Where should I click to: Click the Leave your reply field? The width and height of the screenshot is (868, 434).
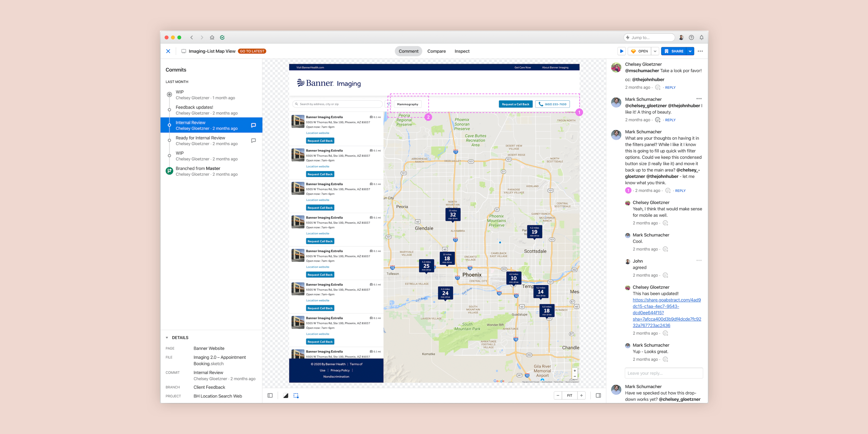pos(663,373)
